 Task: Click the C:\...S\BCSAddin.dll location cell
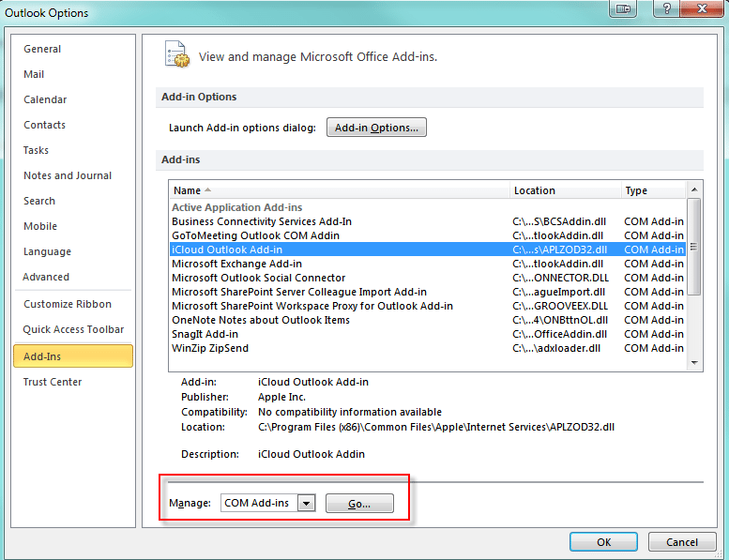pos(559,221)
